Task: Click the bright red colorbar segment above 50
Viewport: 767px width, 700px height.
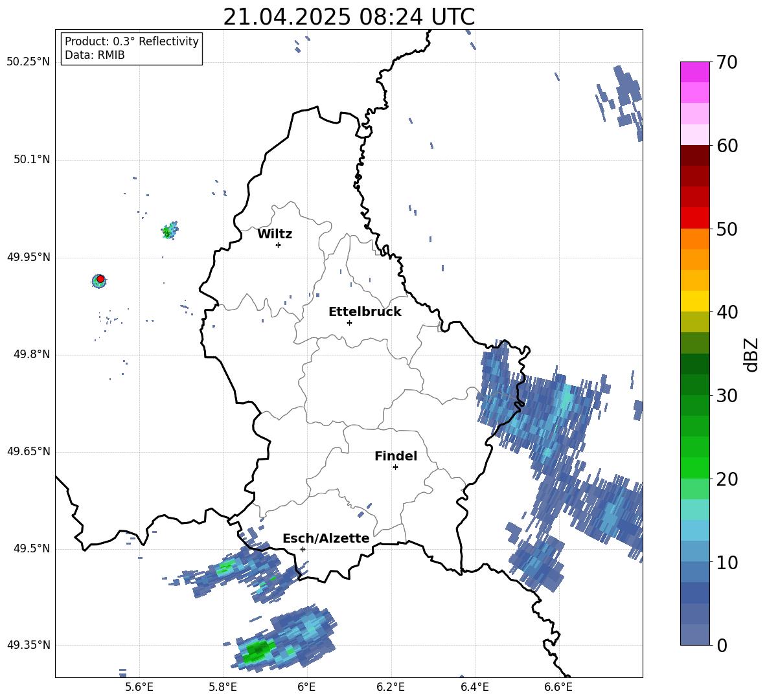Action: point(694,218)
